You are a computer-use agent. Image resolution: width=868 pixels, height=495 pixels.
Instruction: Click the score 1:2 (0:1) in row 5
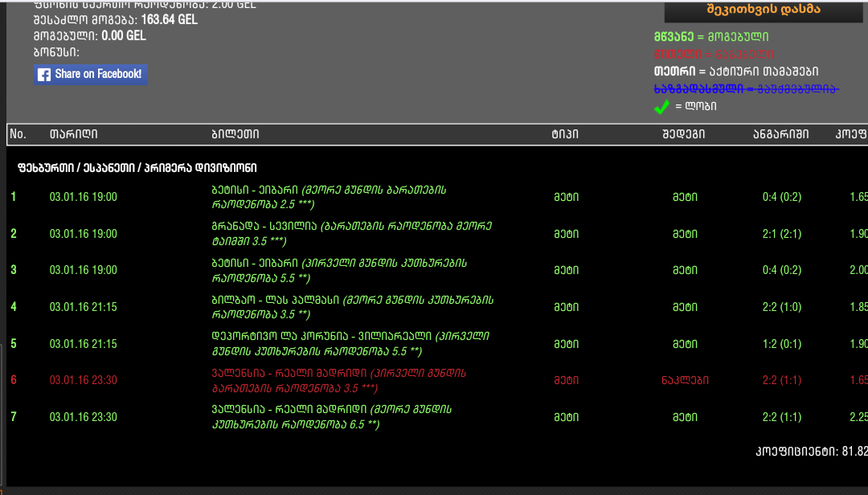pos(782,344)
